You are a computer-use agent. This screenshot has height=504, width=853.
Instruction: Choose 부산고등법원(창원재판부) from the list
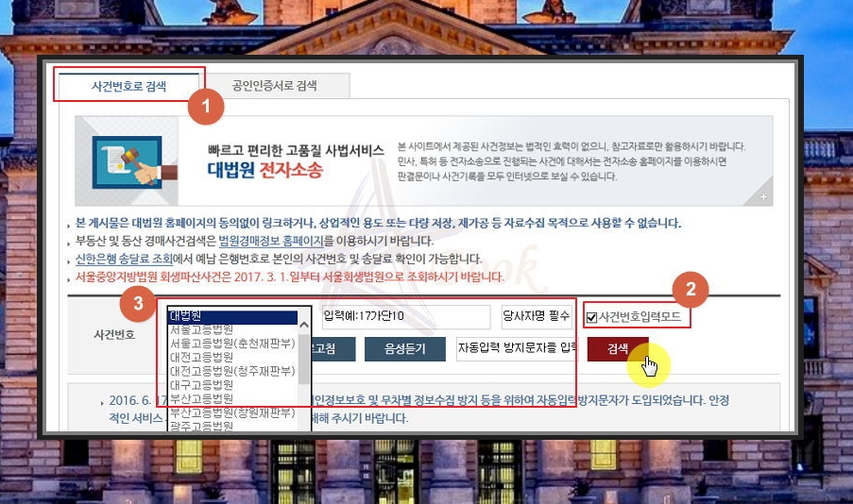(232, 412)
